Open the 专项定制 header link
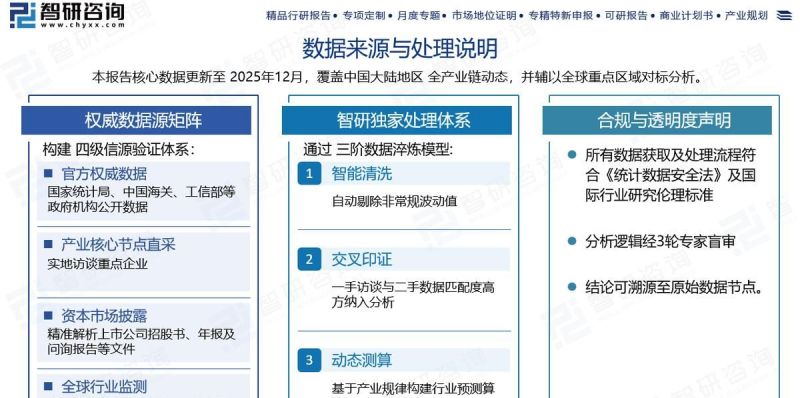Viewport: 800px width, 398px height. point(364,16)
